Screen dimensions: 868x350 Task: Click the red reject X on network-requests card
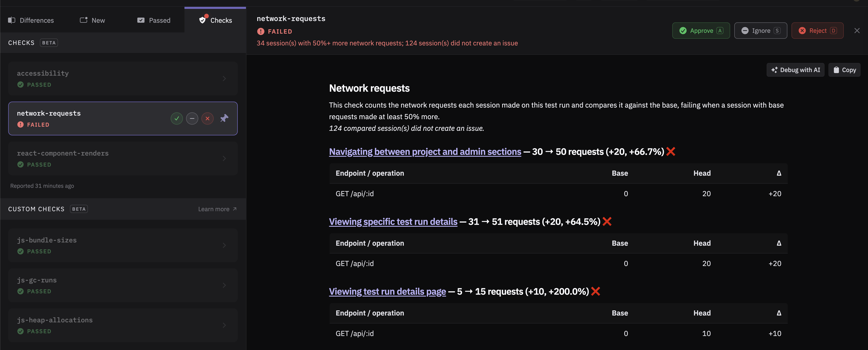tap(208, 119)
